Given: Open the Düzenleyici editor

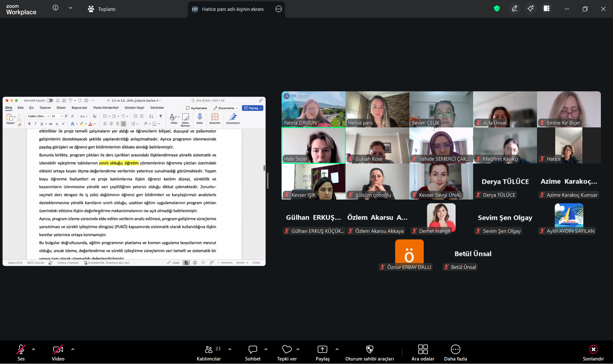Looking at the screenshot, I should pos(233,119).
